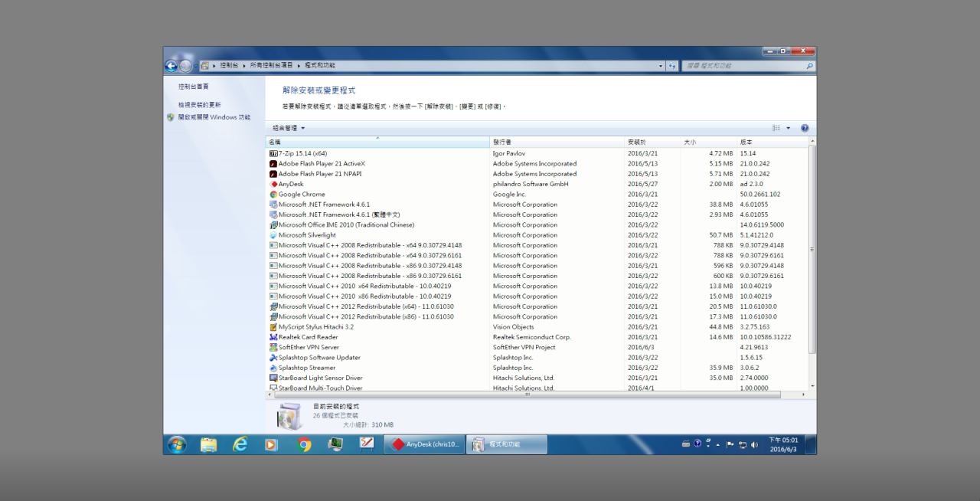Show hidden system tray icons arrow
This screenshot has height=501, width=980.
coord(719,444)
